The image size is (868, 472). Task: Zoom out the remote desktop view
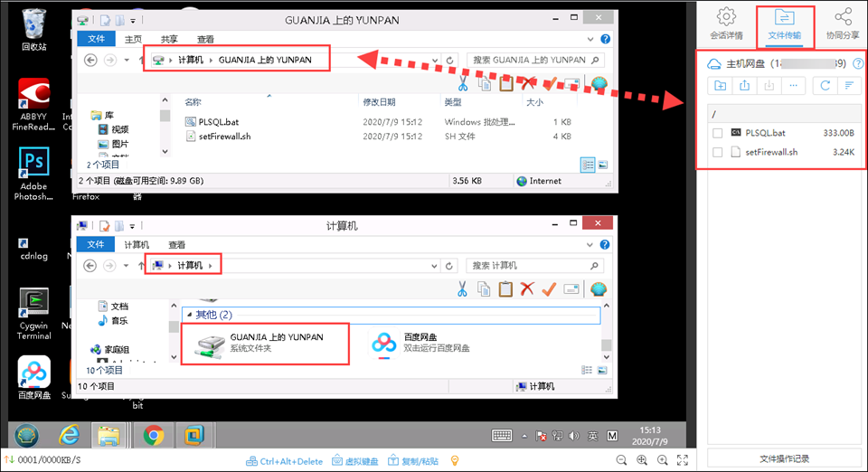point(622,460)
